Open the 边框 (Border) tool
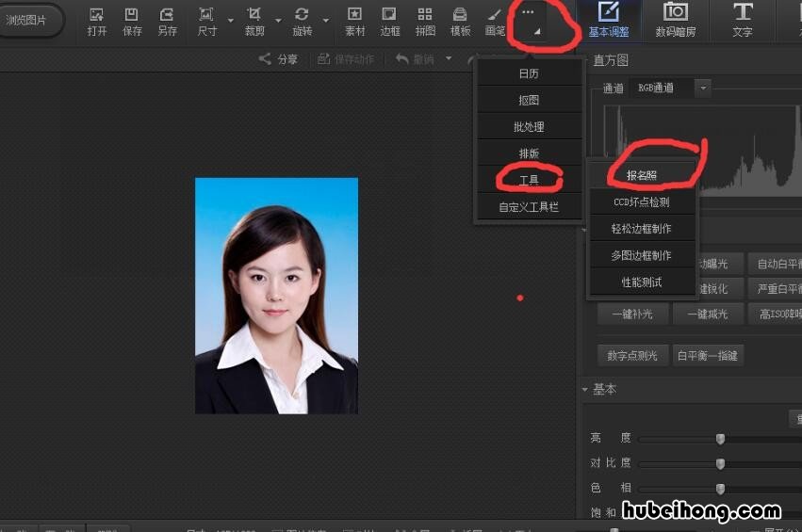Screen dimensions: 802x532 [390, 22]
